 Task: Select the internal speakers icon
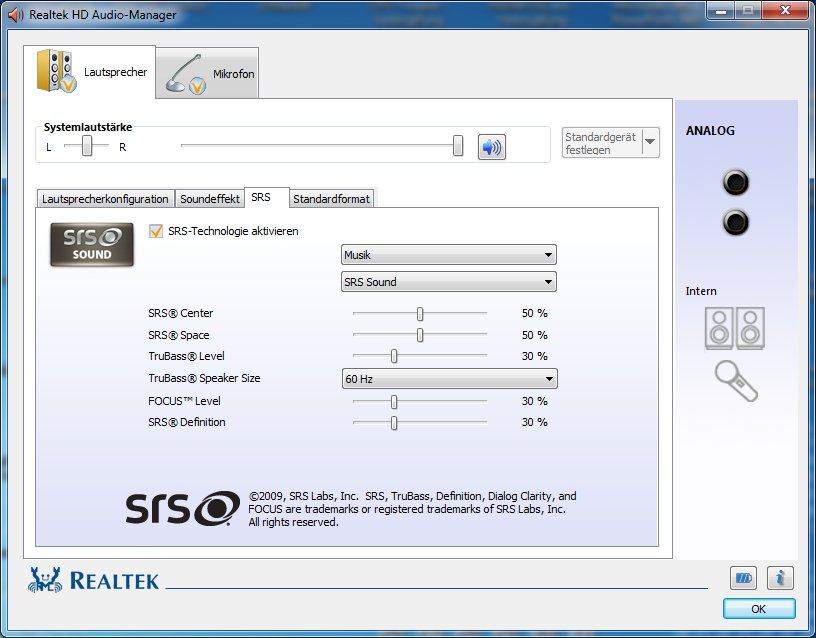pyautogui.click(x=734, y=328)
